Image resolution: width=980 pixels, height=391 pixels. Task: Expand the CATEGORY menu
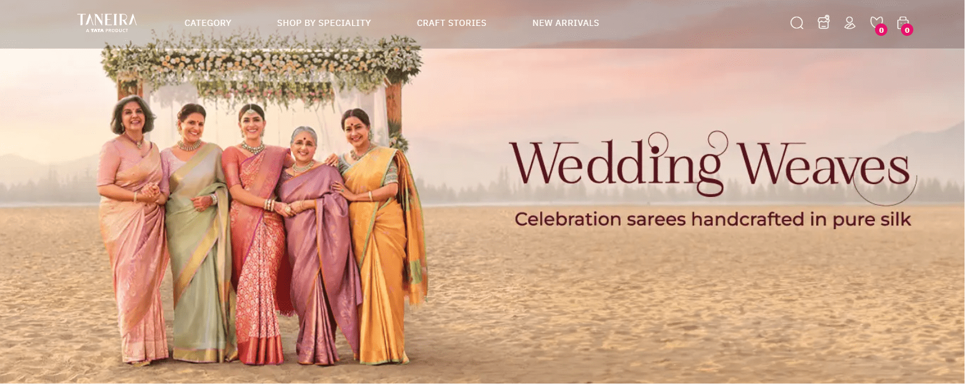pos(207,23)
